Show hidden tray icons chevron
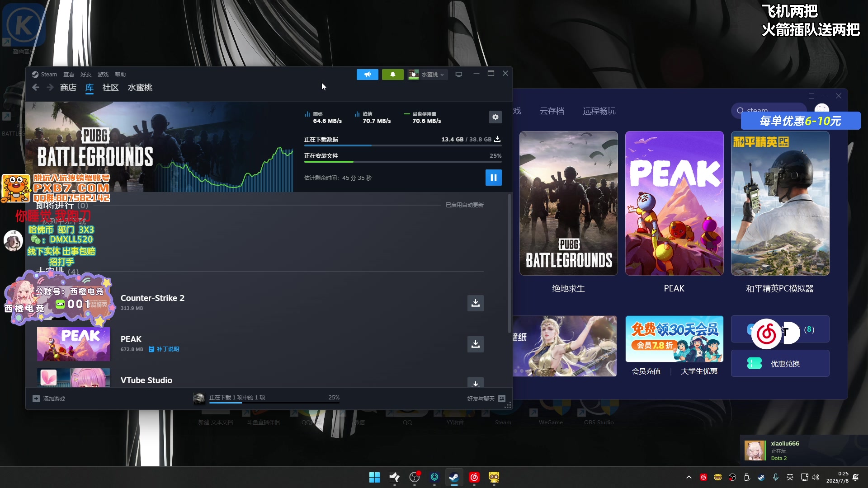 click(x=689, y=477)
